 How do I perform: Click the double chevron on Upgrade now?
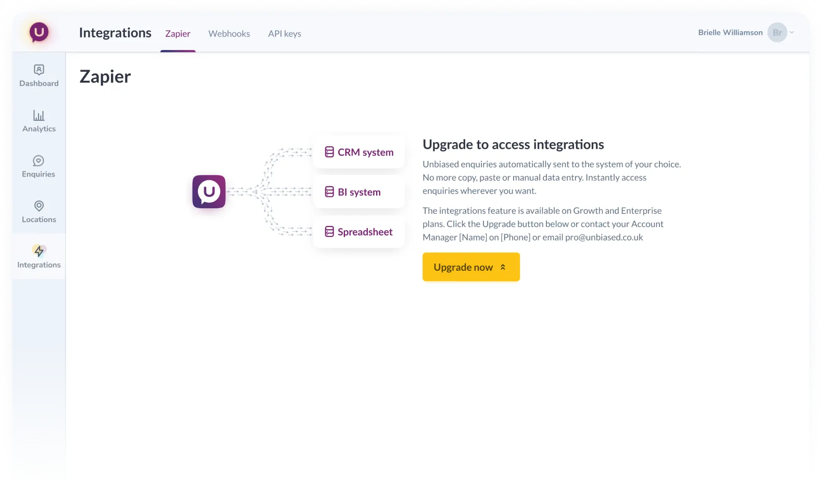pos(503,267)
